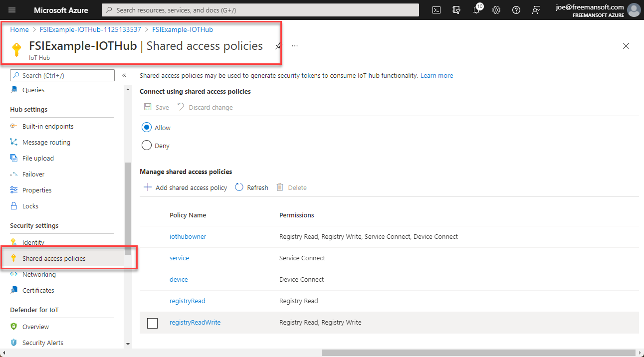Click Add shared access policy
Viewport: 644px width, 357px height.
[x=185, y=187]
